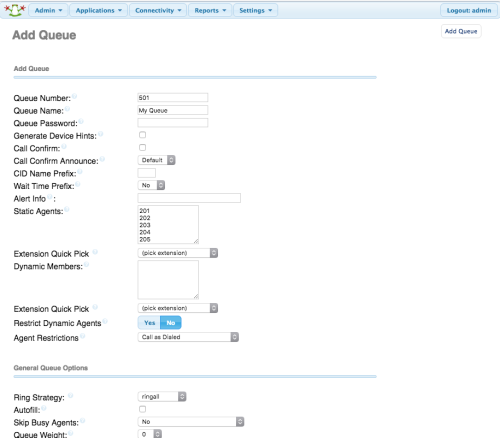The height and width of the screenshot is (438, 500).
Task: Open the Call Confirm Announce dropdown
Action: (x=156, y=160)
